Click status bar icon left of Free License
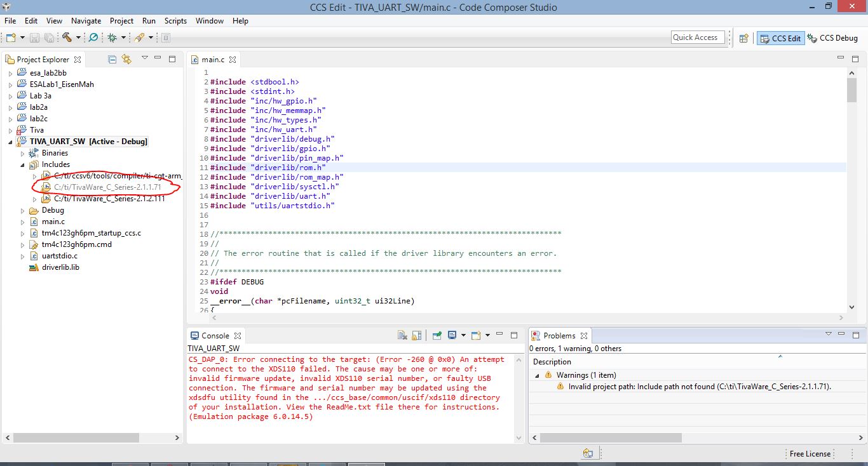 coord(588,453)
